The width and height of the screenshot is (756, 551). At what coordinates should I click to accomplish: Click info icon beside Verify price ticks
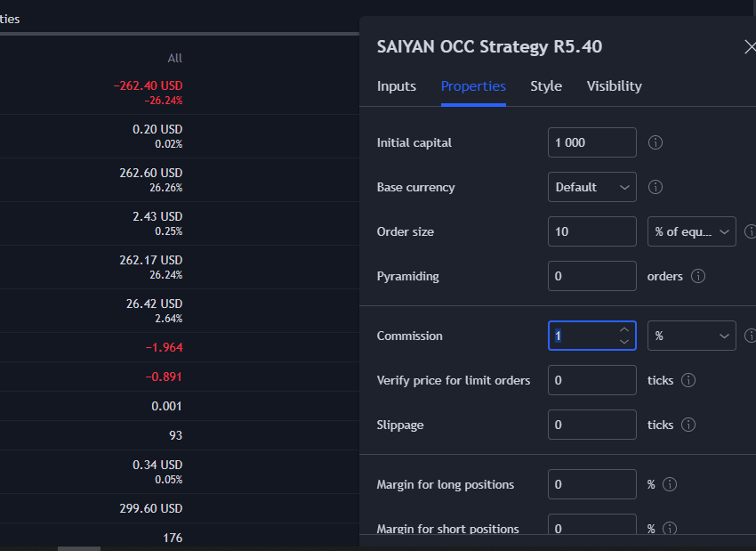[x=688, y=380]
